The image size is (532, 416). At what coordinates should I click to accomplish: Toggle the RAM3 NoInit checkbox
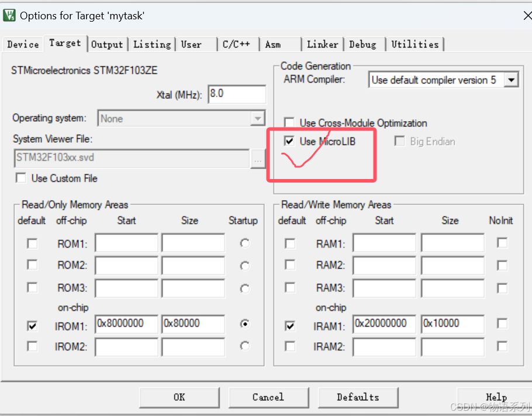(x=502, y=288)
